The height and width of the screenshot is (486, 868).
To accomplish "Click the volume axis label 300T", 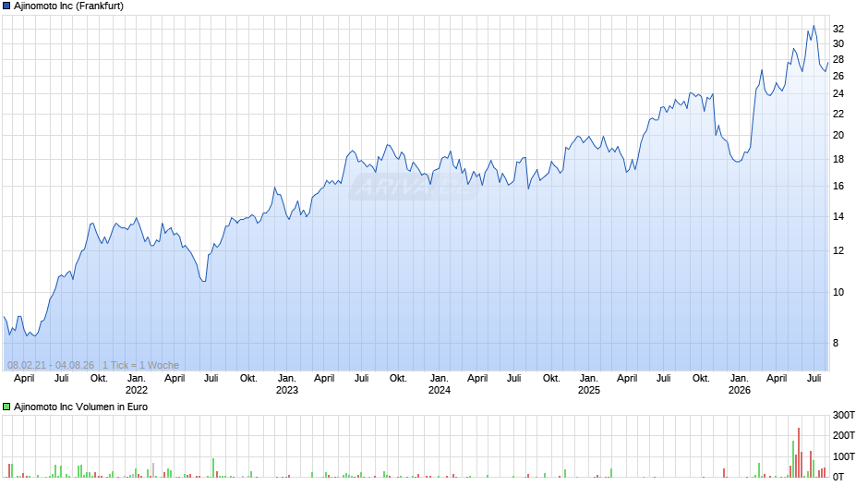I will pos(844,415).
